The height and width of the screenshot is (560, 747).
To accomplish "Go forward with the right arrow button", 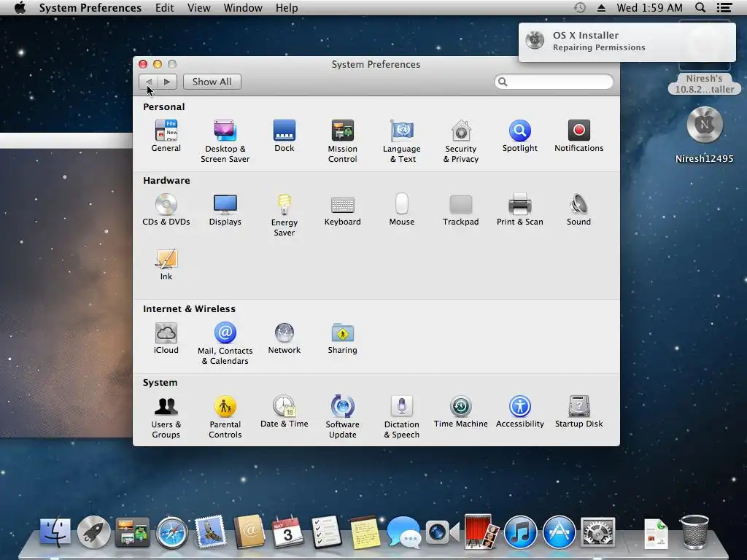I will [167, 82].
